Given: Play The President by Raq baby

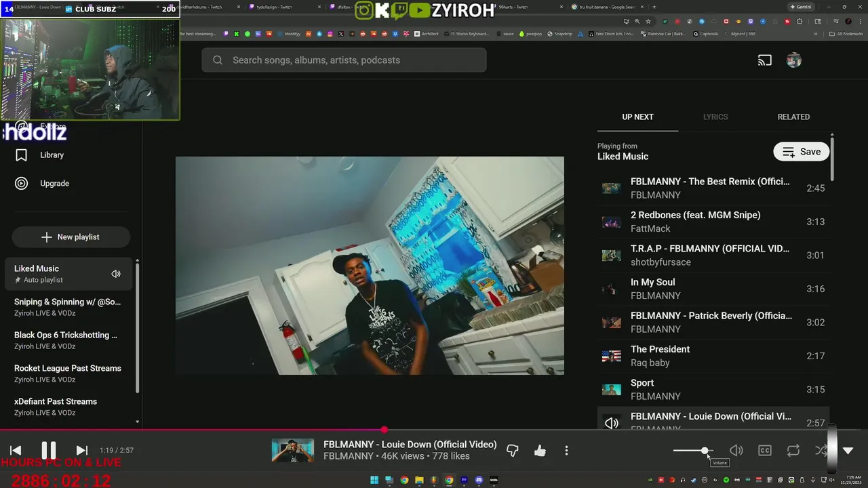Looking at the screenshot, I should pos(713,356).
